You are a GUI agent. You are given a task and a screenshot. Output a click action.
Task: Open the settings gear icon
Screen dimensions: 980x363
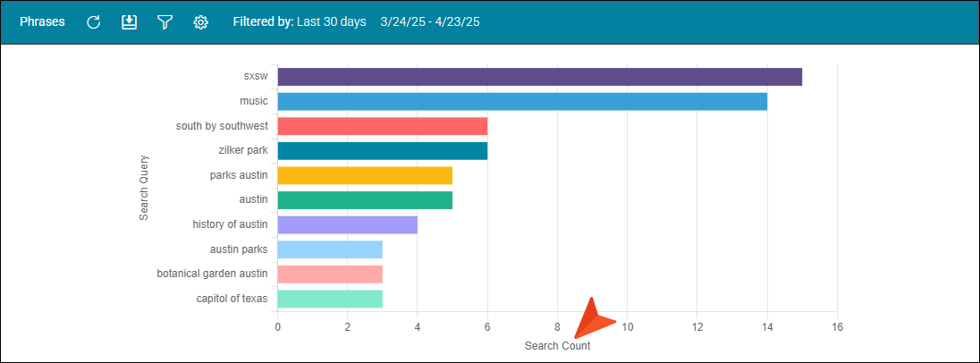[200, 22]
